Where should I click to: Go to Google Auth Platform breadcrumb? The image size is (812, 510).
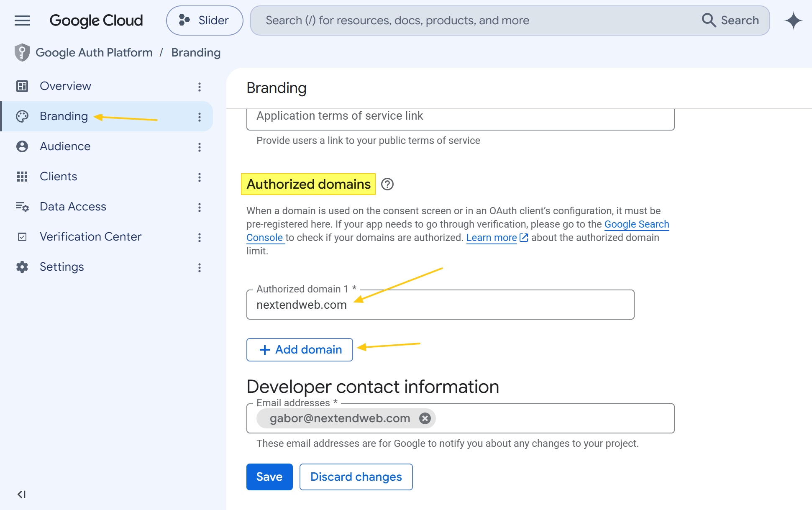[94, 53]
